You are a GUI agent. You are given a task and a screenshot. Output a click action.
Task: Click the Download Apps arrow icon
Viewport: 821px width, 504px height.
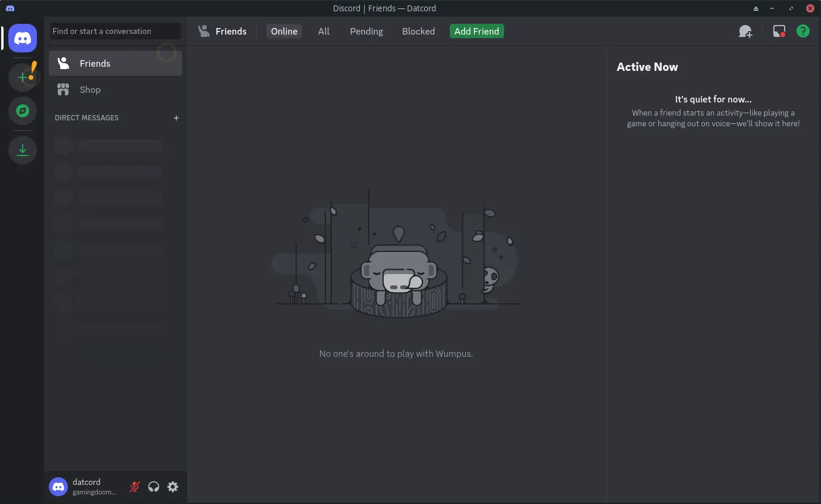point(23,150)
